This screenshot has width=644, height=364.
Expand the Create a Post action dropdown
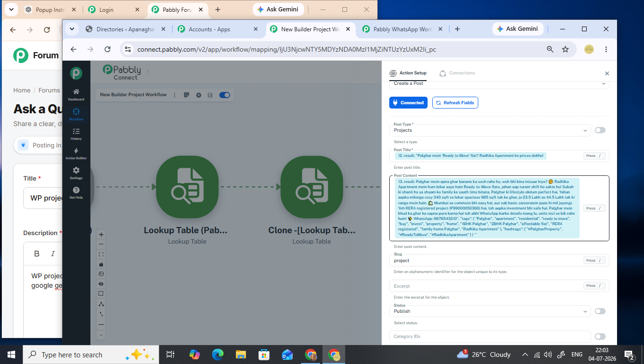(499, 84)
